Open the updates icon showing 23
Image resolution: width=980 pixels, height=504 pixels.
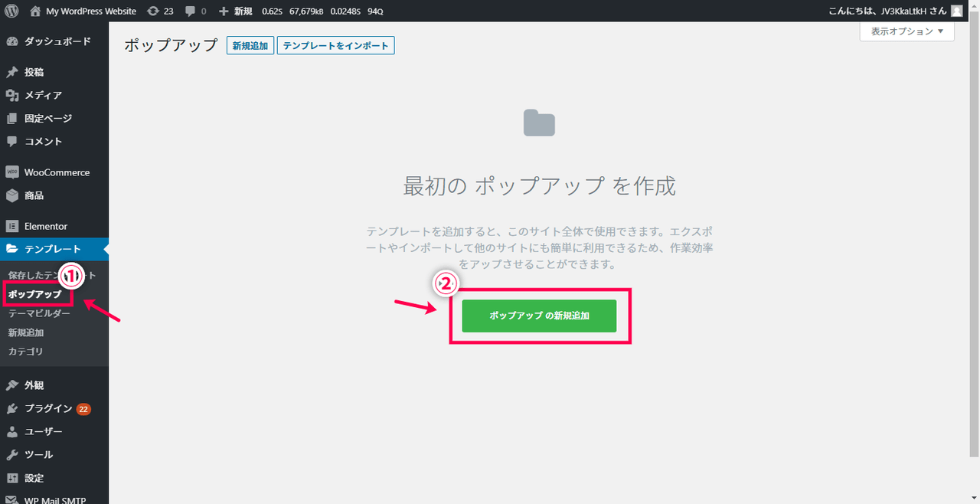pos(153,11)
